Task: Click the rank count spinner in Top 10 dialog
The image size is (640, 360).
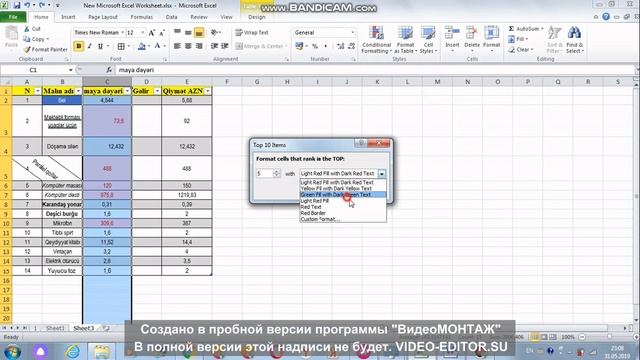Action: pos(276,173)
